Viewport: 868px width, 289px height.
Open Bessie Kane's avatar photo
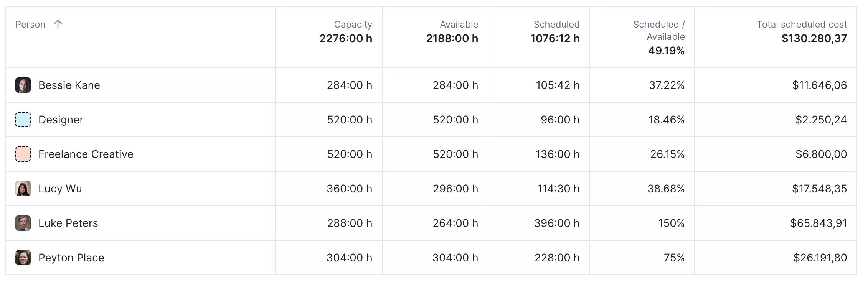[x=23, y=85]
